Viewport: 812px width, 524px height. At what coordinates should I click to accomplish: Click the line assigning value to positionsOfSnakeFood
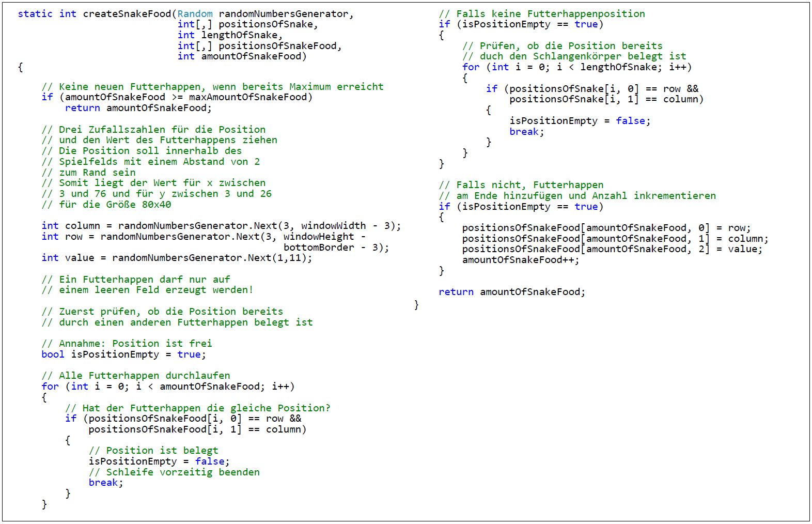tap(612, 249)
